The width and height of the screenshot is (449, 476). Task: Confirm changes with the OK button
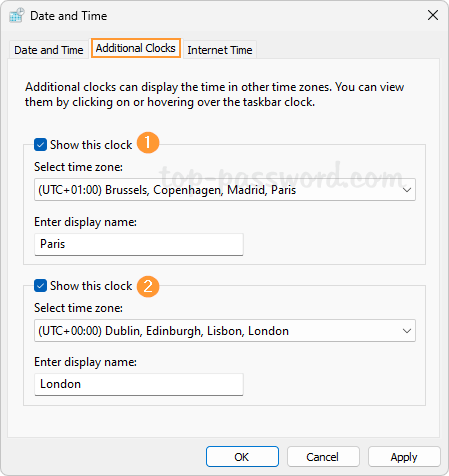pos(242,457)
